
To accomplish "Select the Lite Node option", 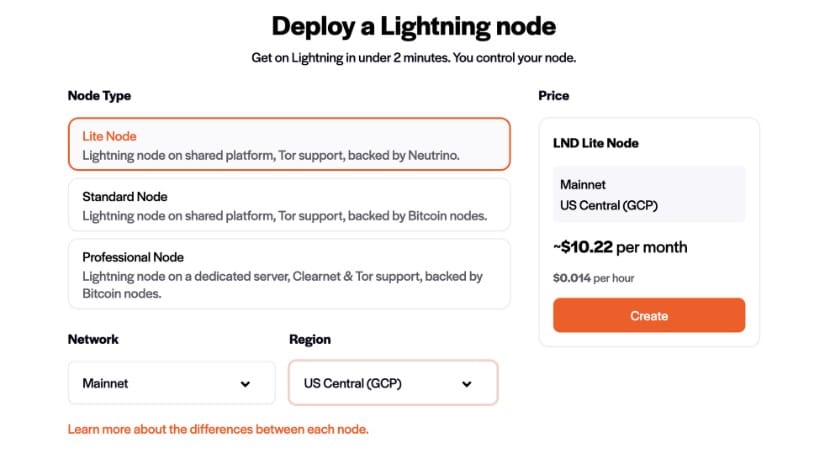I will (x=289, y=145).
